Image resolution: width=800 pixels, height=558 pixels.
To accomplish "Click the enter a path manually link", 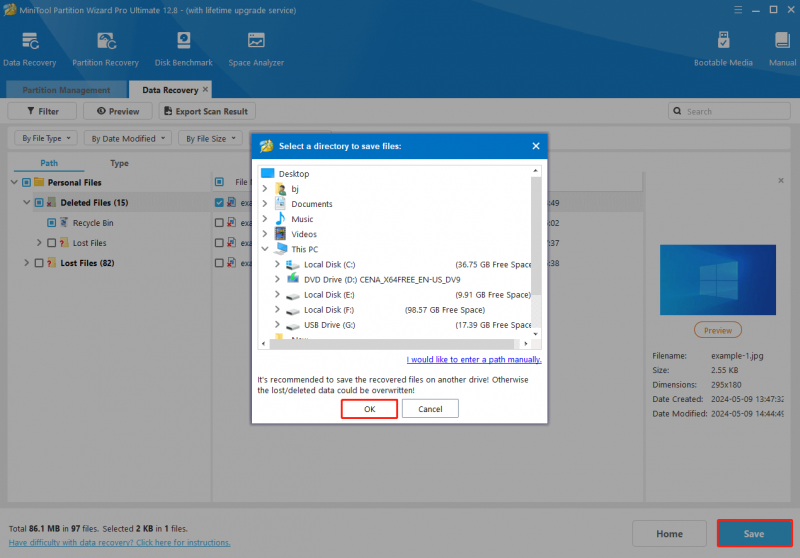I will pos(474,360).
